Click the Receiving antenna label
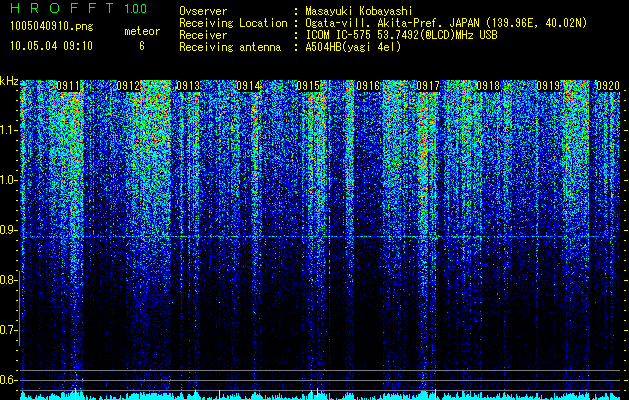This screenshot has height=400, width=629. [230, 47]
